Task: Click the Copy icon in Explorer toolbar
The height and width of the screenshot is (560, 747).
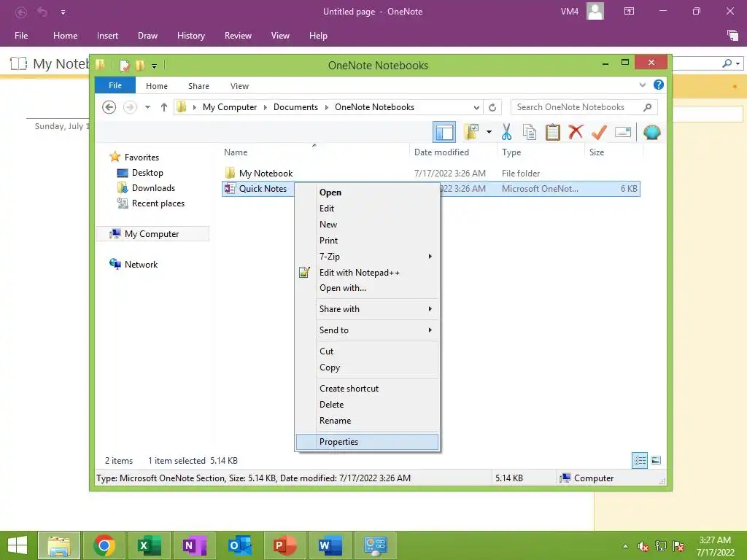Action: coord(530,132)
